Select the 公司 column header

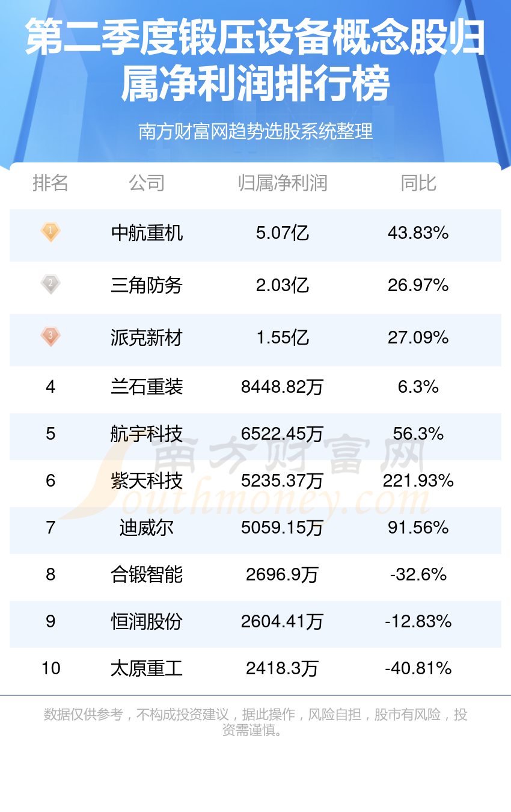coord(147,183)
